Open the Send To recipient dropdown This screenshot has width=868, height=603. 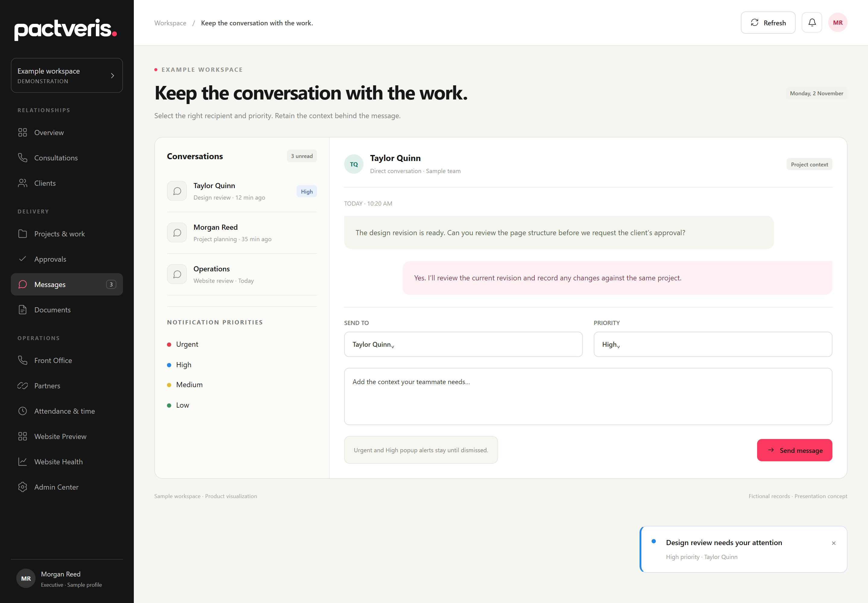(463, 344)
